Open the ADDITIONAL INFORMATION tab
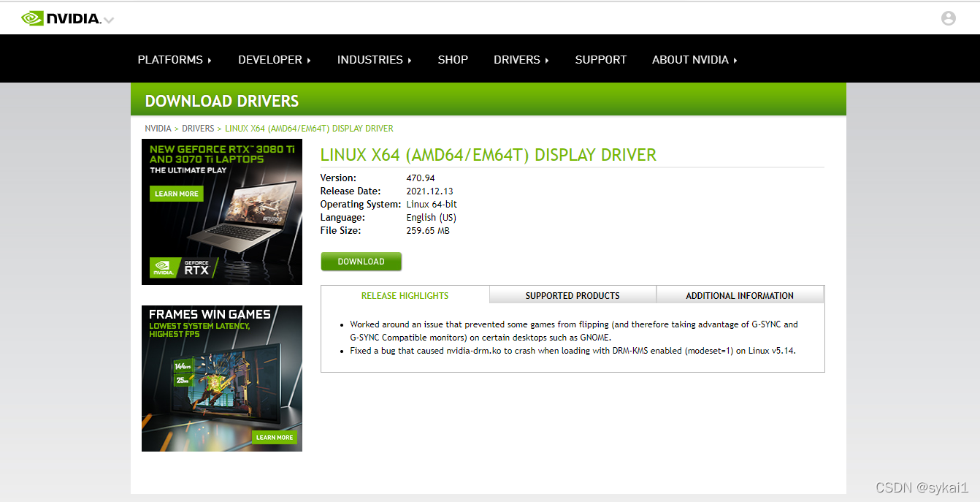This screenshot has width=980, height=502. point(740,295)
